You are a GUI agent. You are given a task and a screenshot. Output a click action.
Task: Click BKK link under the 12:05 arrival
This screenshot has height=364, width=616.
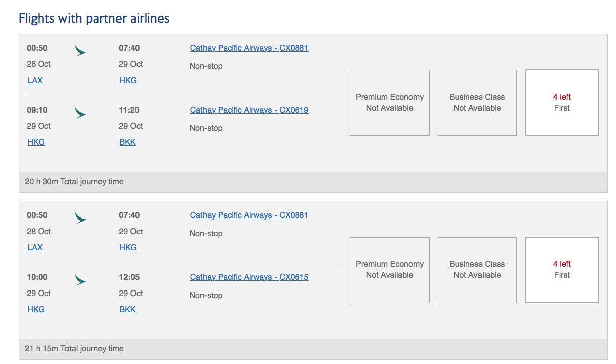127,310
